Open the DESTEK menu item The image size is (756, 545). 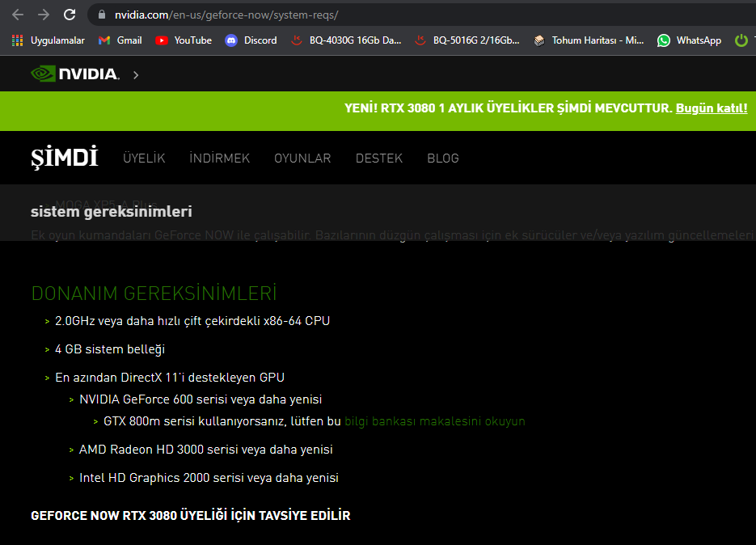click(379, 158)
